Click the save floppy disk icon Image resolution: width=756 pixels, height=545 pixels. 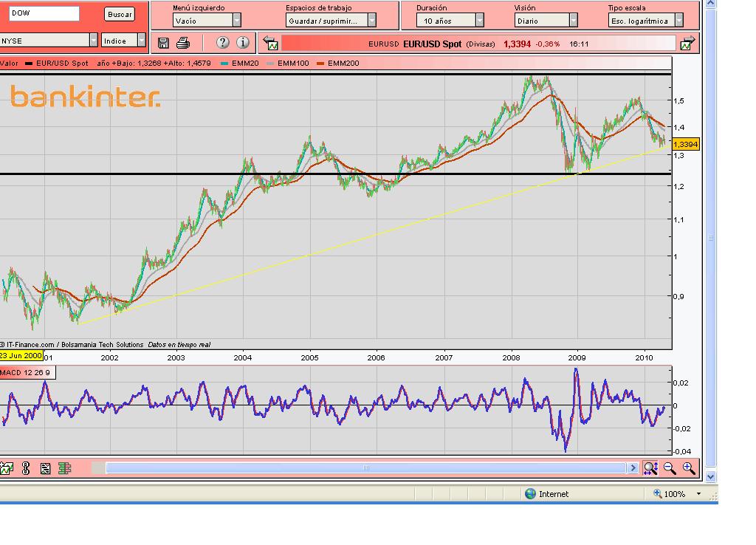click(x=164, y=43)
